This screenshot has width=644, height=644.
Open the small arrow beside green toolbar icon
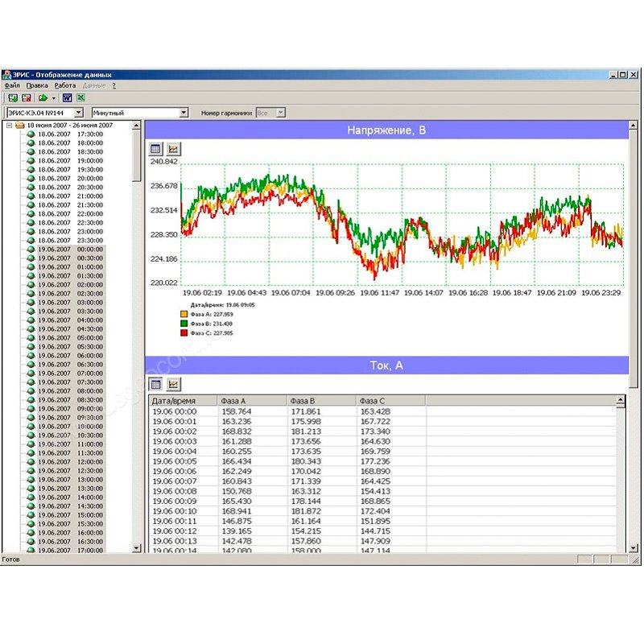click(x=53, y=98)
